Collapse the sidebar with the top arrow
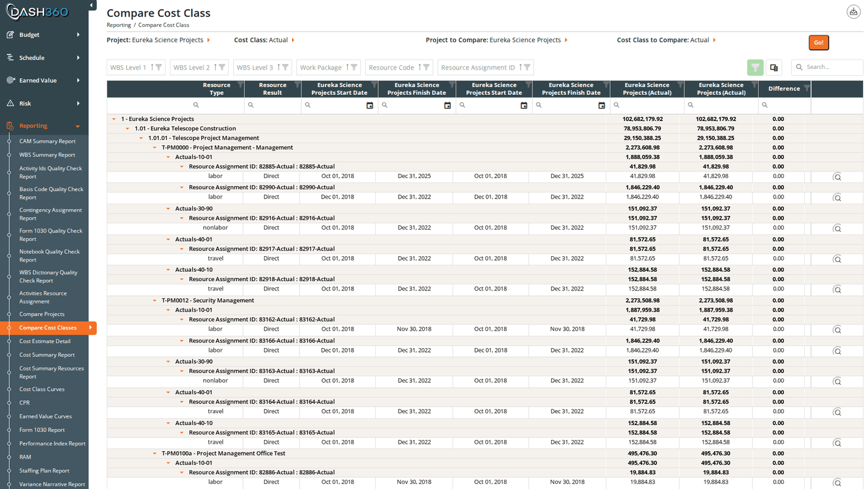 coord(91,6)
